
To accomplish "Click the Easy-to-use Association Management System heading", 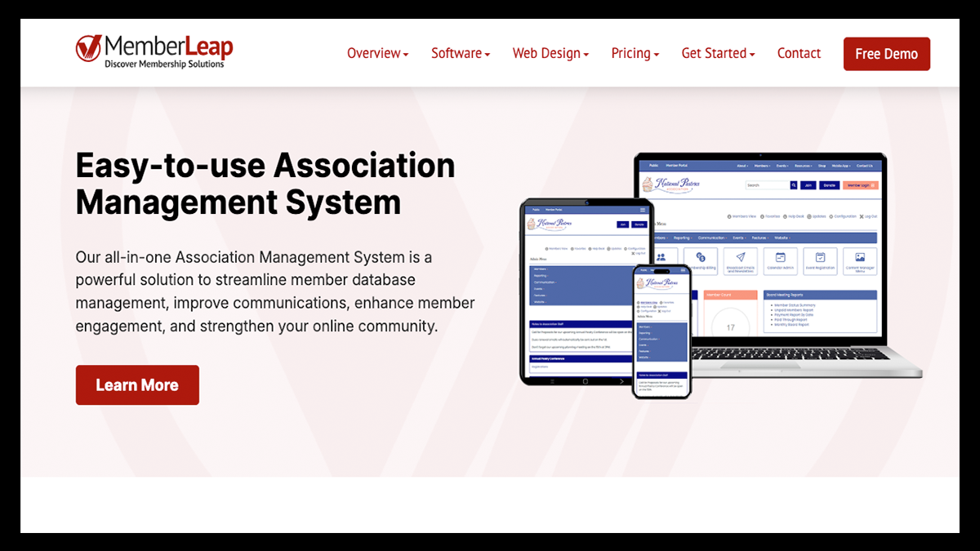I will [x=265, y=183].
